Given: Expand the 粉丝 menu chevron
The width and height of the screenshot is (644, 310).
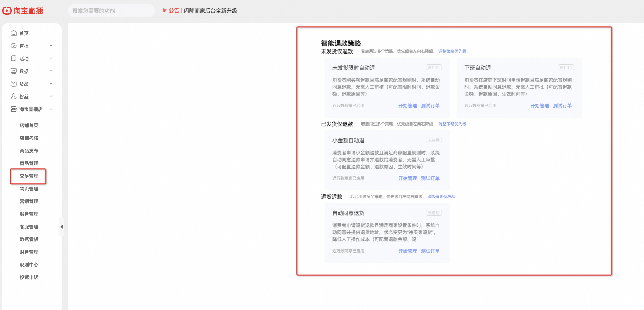Looking at the screenshot, I should tap(51, 96).
